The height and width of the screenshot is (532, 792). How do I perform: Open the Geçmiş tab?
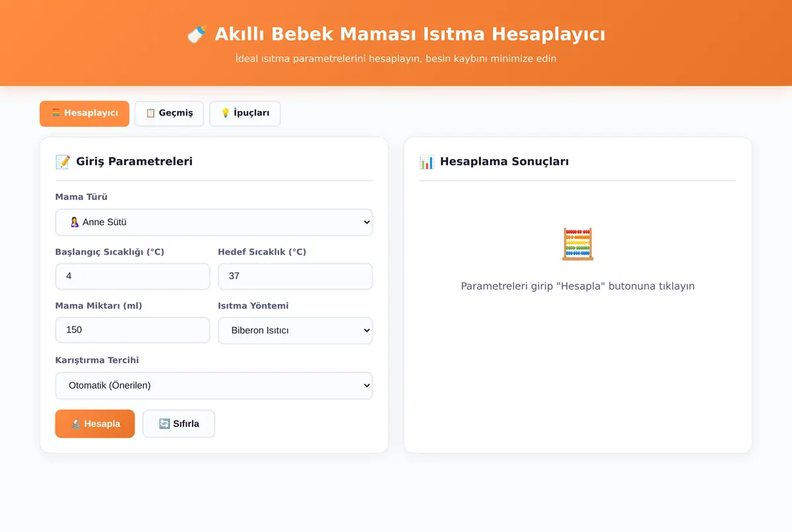pyautogui.click(x=169, y=114)
